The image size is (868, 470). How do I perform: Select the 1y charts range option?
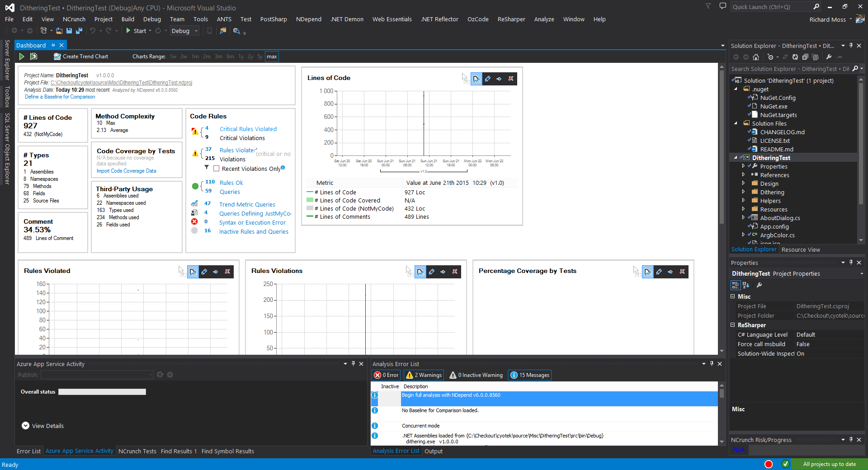[x=241, y=56]
